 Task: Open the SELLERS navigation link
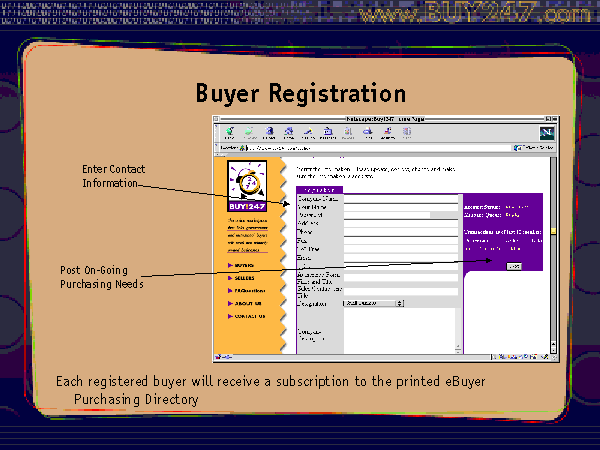241,278
